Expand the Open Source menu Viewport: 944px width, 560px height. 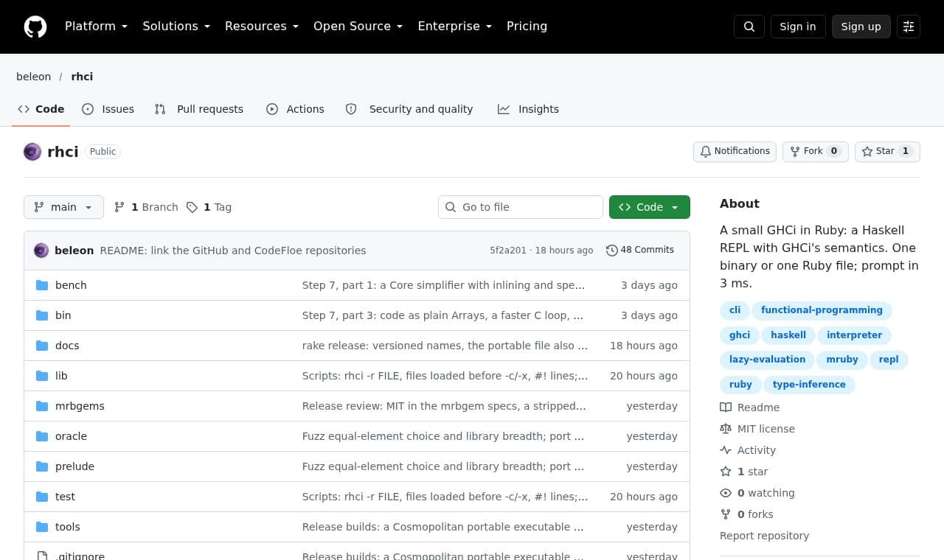pyautogui.click(x=358, y=27)
